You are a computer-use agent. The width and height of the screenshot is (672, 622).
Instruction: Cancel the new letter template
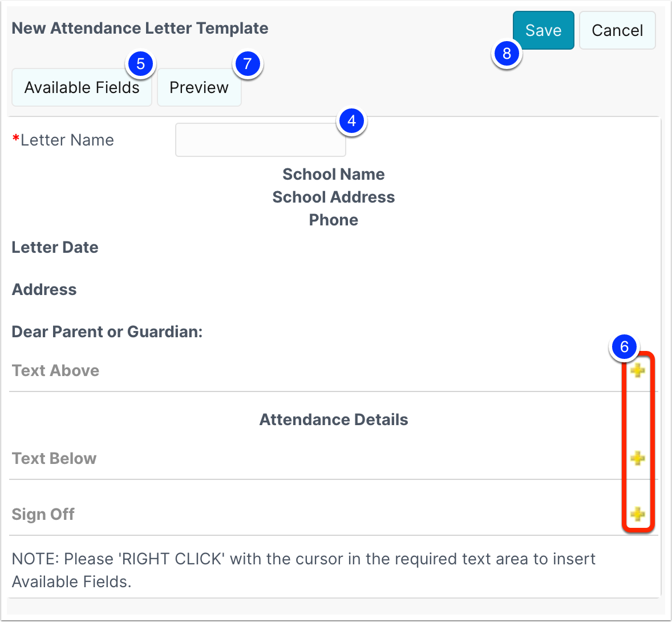tap(617, 30)
